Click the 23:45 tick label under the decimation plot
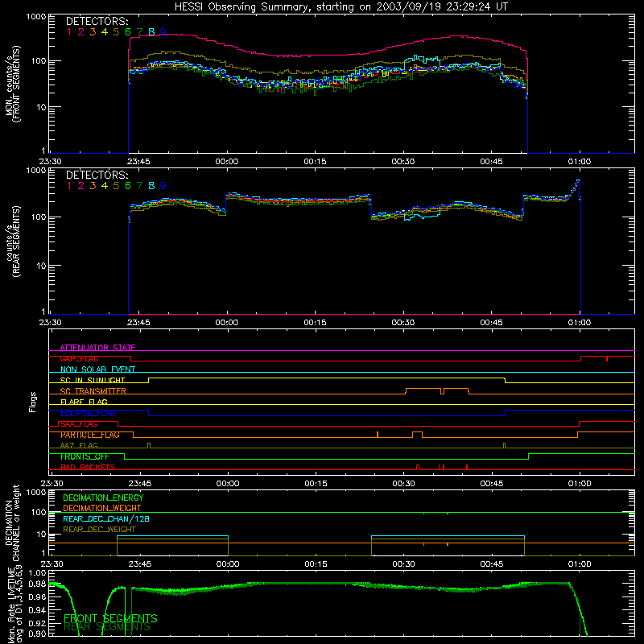644x644 pixels. (x=139, y=564)
